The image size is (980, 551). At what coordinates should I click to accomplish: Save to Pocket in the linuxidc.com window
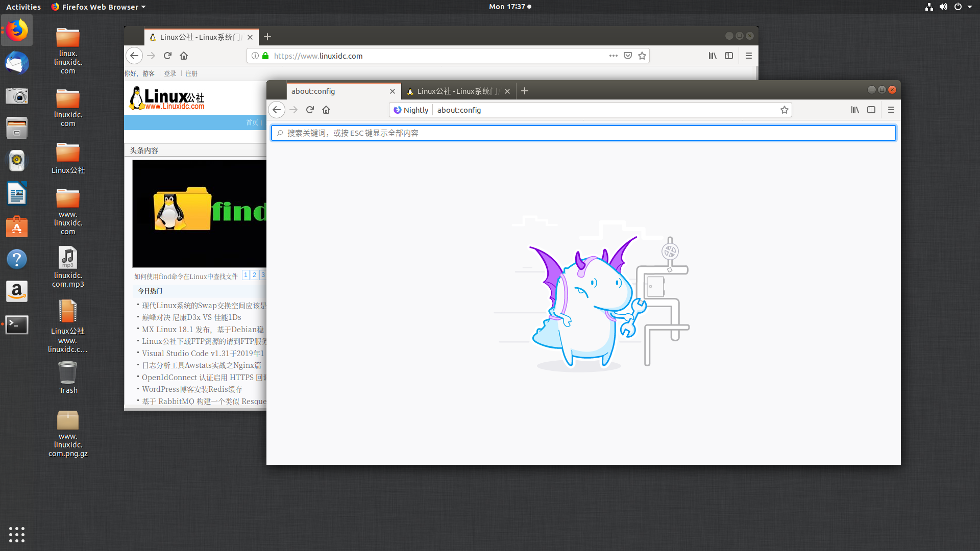pos(628,56)
